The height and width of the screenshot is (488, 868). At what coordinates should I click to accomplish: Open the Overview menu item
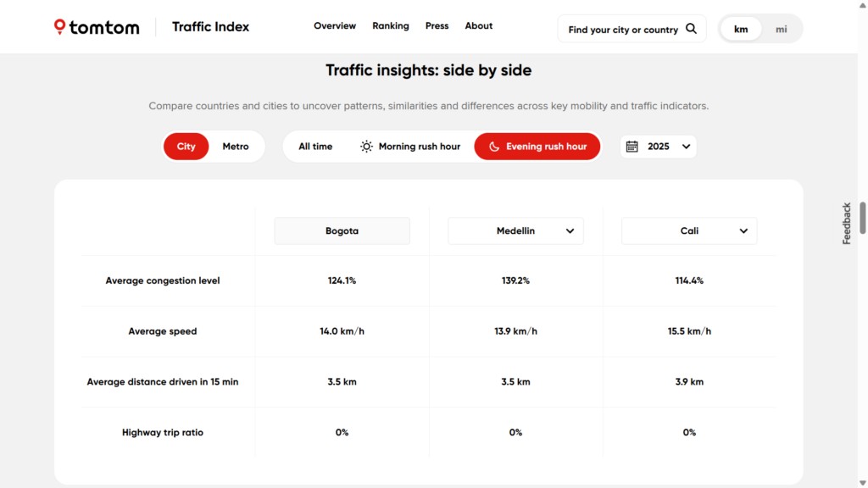click(x=335, y=26)
